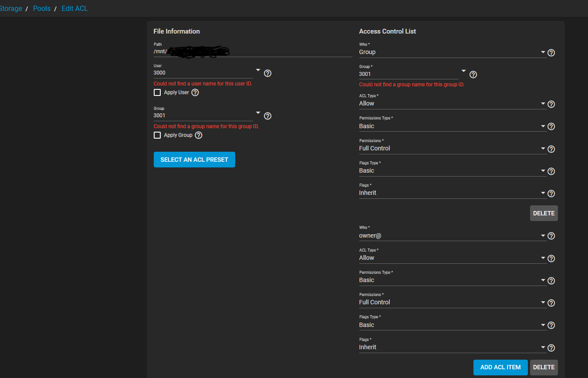Enable the Apply Group checkbox
Screen dimensions: 588x378
[157, 135]
